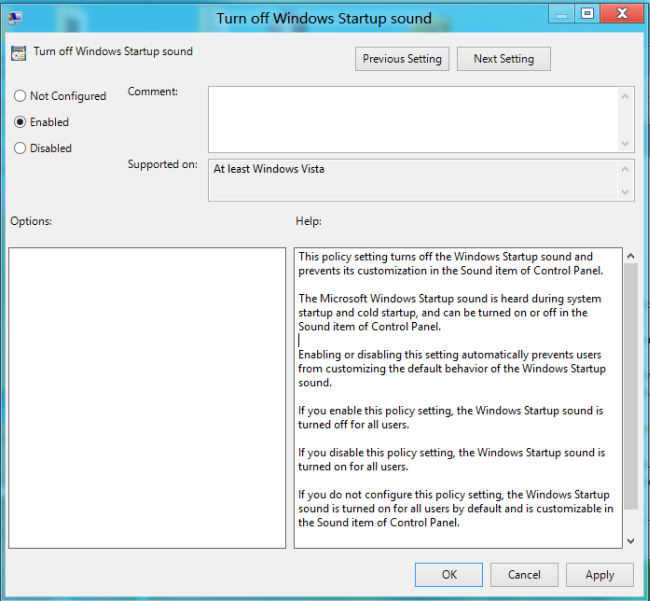Image resolution: width=650 pixels, height=601 pixels.
Task: Click the title bar system menu icon
Action: tap(15, 17)
